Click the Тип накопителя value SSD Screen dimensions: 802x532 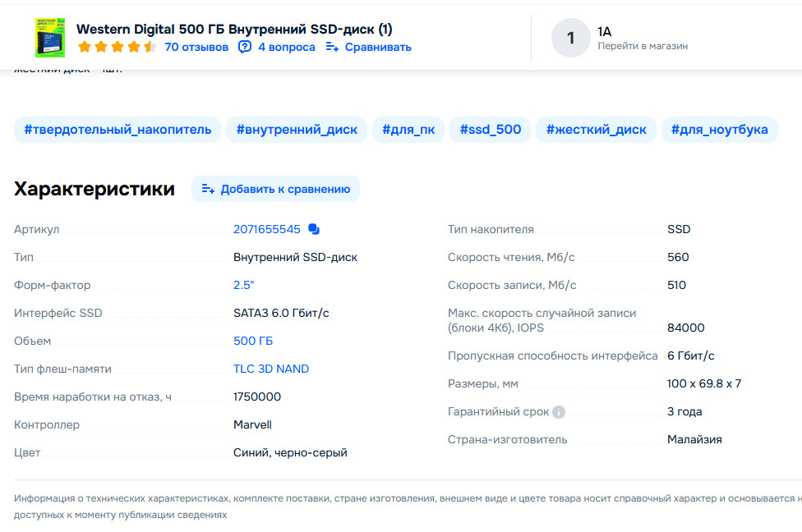679,229
